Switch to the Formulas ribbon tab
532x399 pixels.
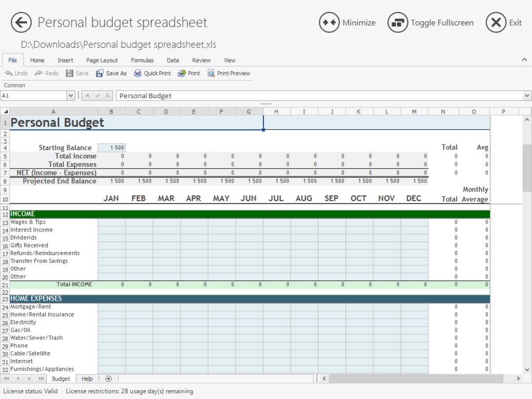pos(142,60)
